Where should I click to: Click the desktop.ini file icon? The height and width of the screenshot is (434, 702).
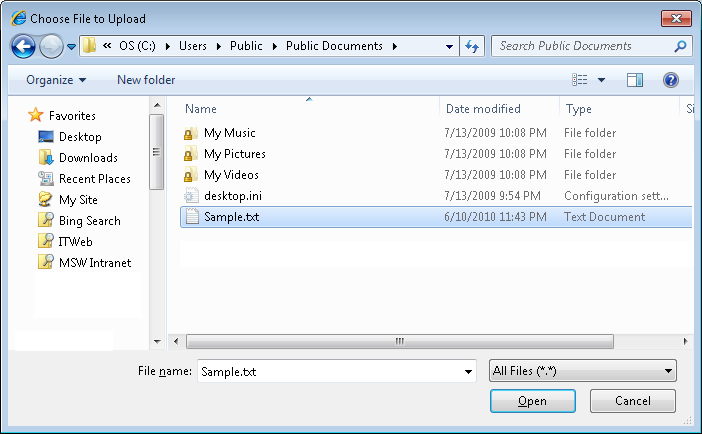pos(191,196)
